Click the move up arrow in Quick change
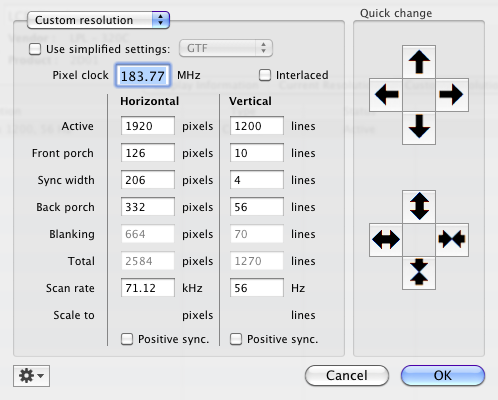Viewport: 498px width, 400px height. [x=419, y=62]
